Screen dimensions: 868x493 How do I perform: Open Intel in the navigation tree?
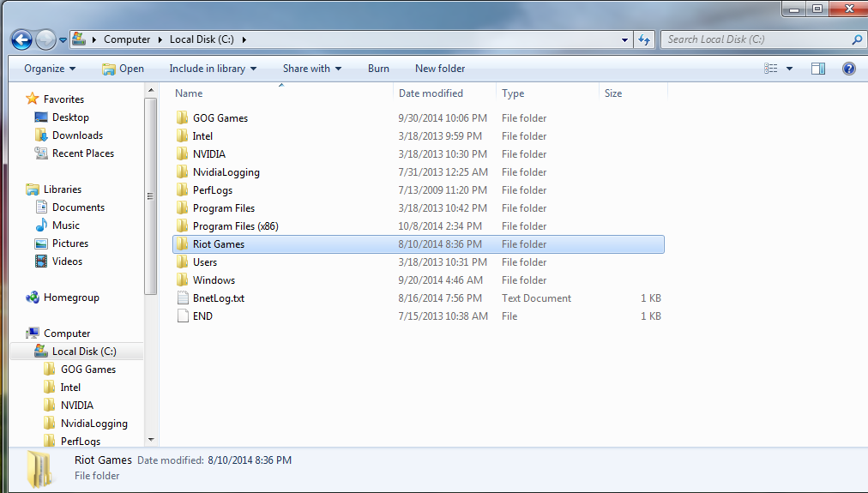(x=70, y=388)
